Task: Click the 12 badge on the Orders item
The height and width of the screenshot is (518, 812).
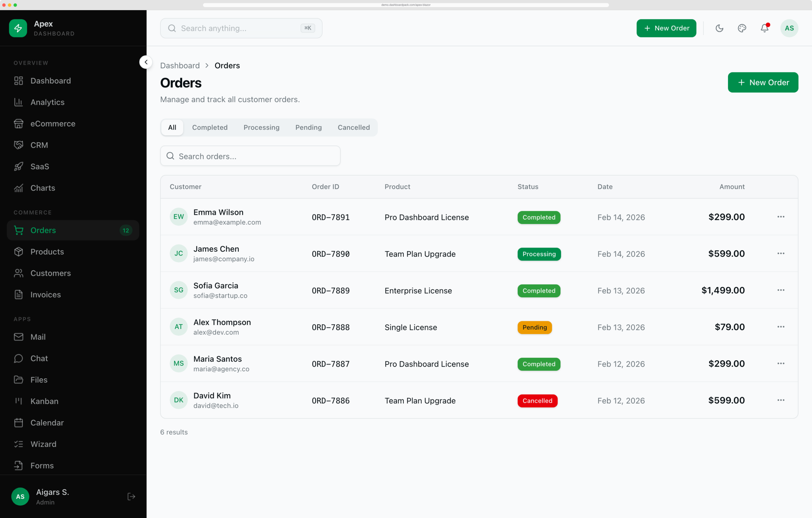Action: (126, 230)
